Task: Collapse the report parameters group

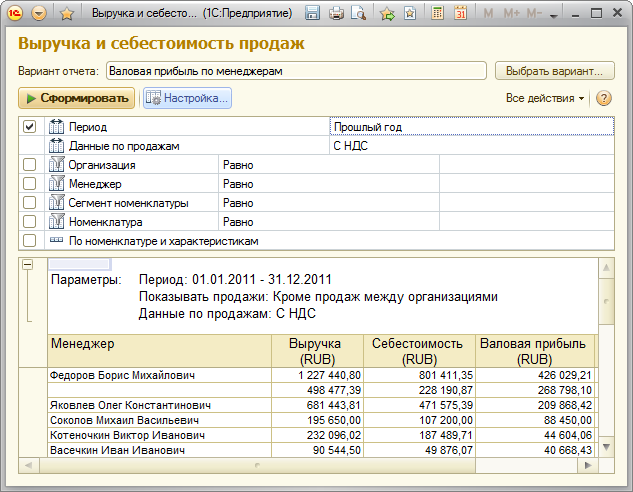Action: 28,265
